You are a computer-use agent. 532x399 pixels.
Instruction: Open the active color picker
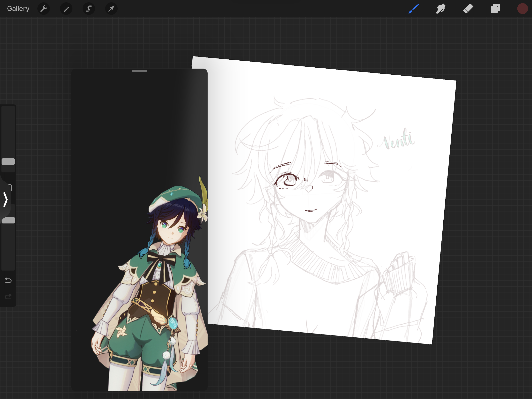(522, 9)
